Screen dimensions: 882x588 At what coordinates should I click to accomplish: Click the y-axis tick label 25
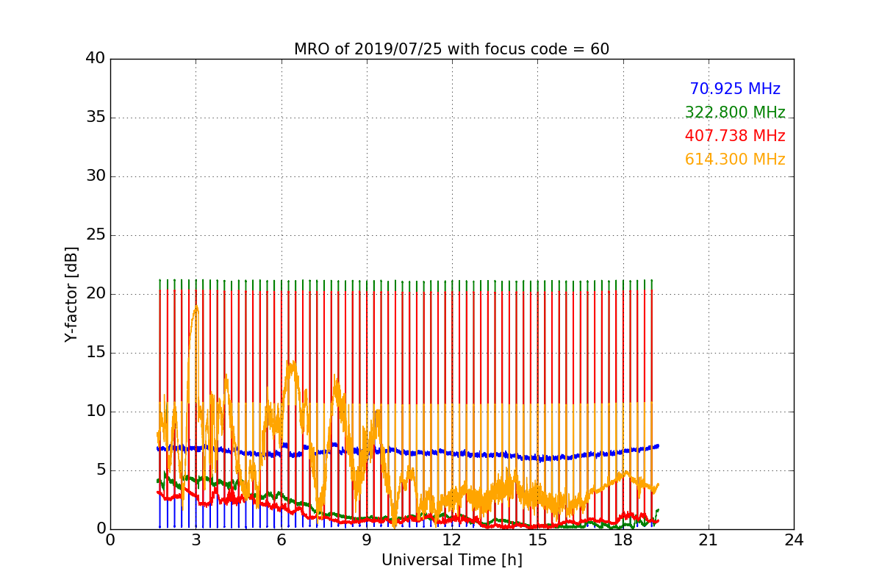coord(96,235)
